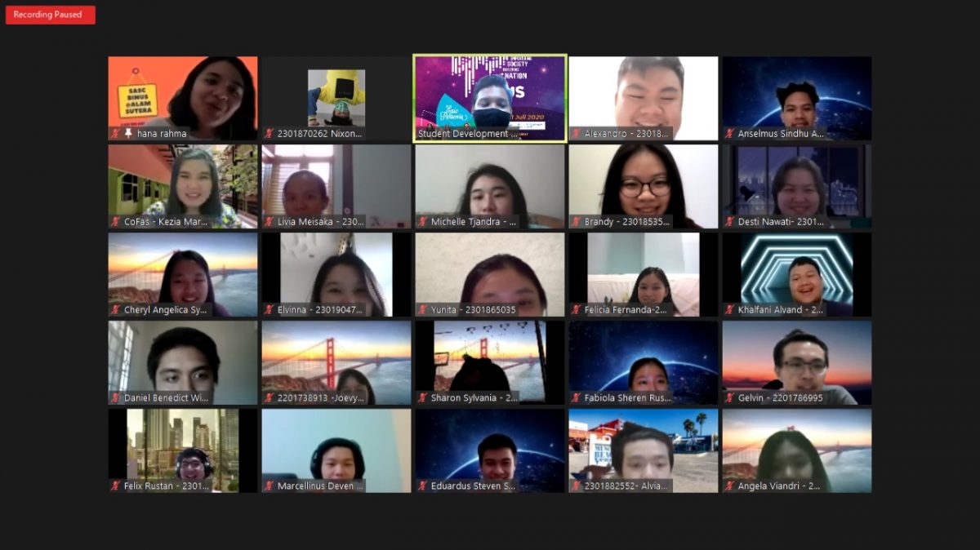The width and height of the screenshot is (980, 550).
Task: Click muted mic icon for Gelvin - 2201786995
Action: point(730,397)
